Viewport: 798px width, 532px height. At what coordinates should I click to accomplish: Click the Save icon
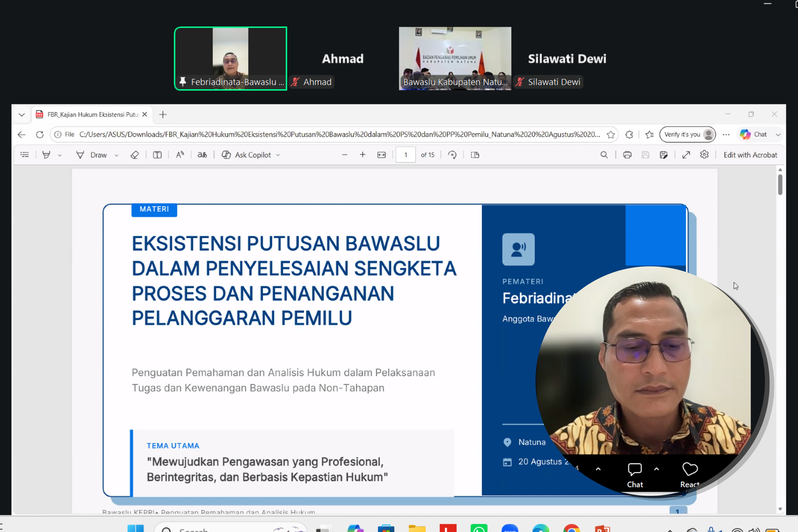point(645,155)
